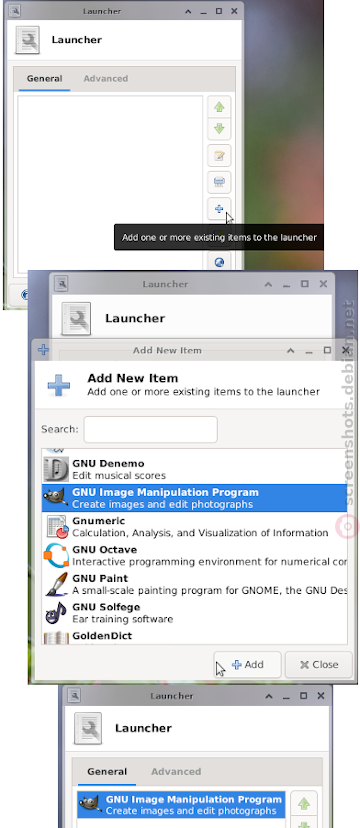Click the delete item shredder button
Screen dimensions: 360x828
tap(219, 182)
